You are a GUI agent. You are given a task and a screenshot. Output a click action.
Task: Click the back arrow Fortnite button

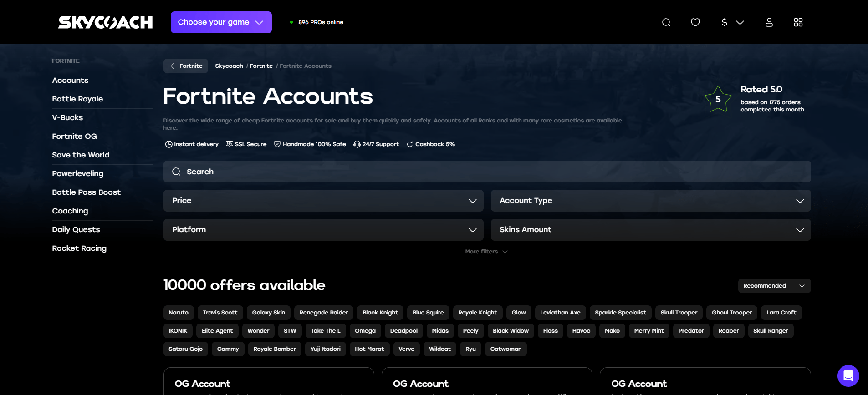[x=186, y=66]
